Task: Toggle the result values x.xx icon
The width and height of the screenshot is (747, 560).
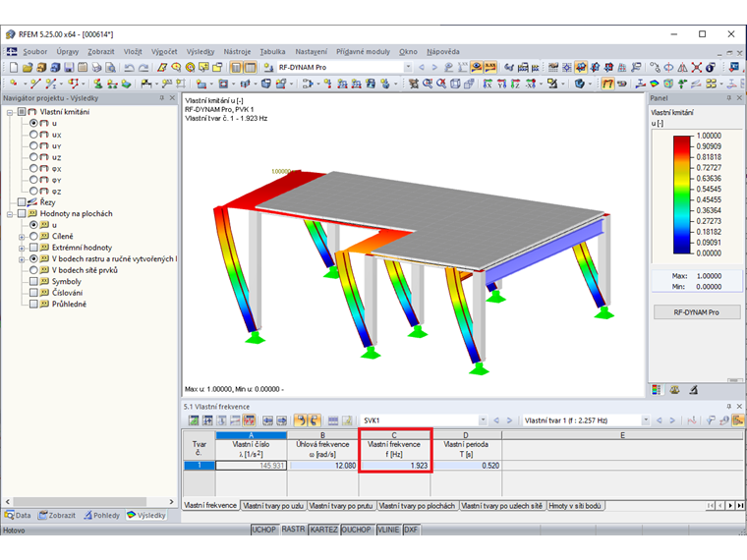Action: tap(489, 68)
